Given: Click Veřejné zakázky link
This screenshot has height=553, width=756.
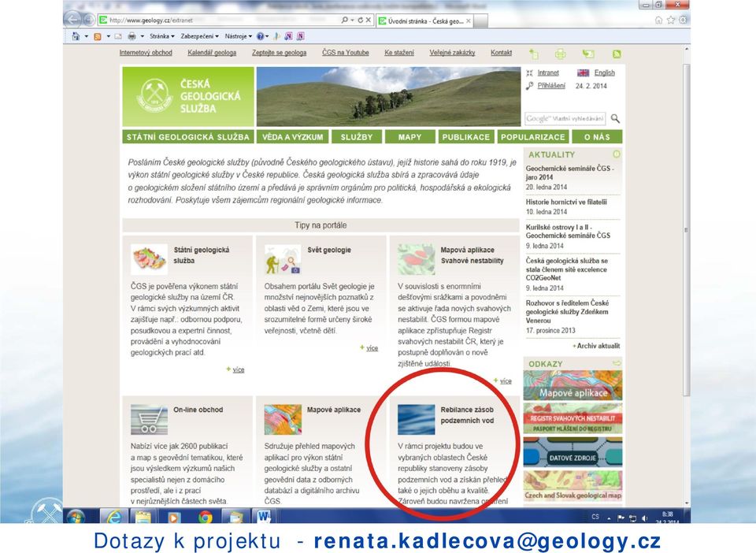Looking at the screenshot, I should pos(452,53).
